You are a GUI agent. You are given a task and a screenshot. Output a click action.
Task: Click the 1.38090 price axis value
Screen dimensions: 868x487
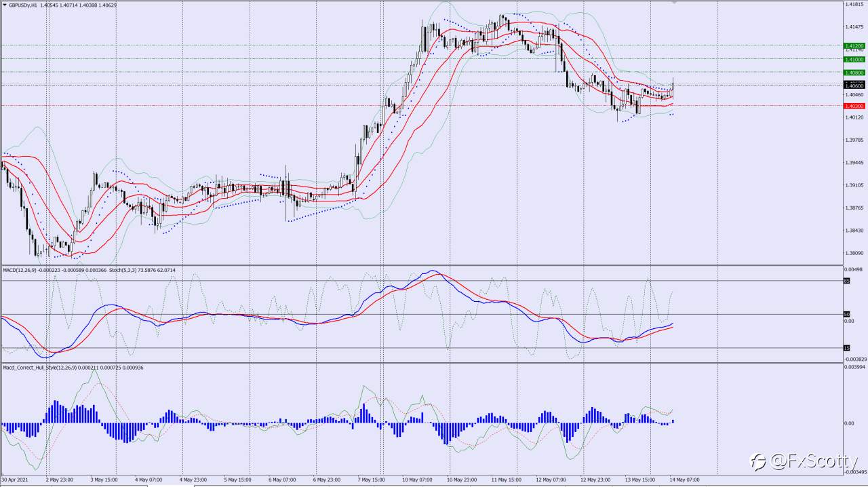tap(853, 253)
